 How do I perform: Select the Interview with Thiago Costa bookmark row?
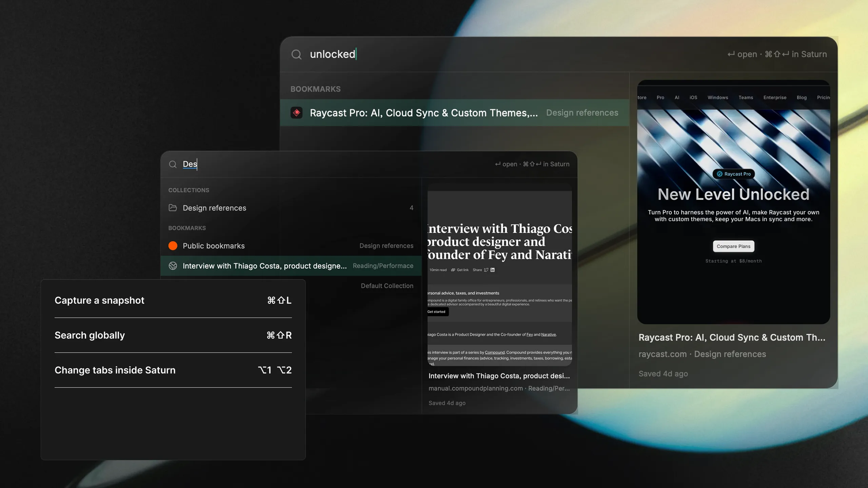[x=291, y=266]
